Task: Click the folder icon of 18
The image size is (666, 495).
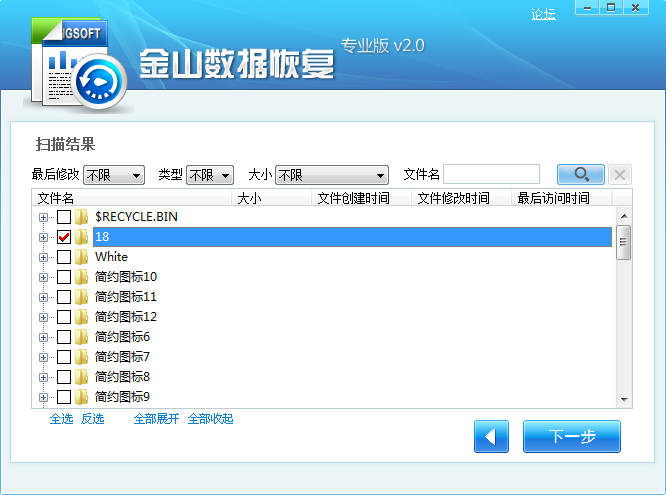Action: (x=82, y=237)
